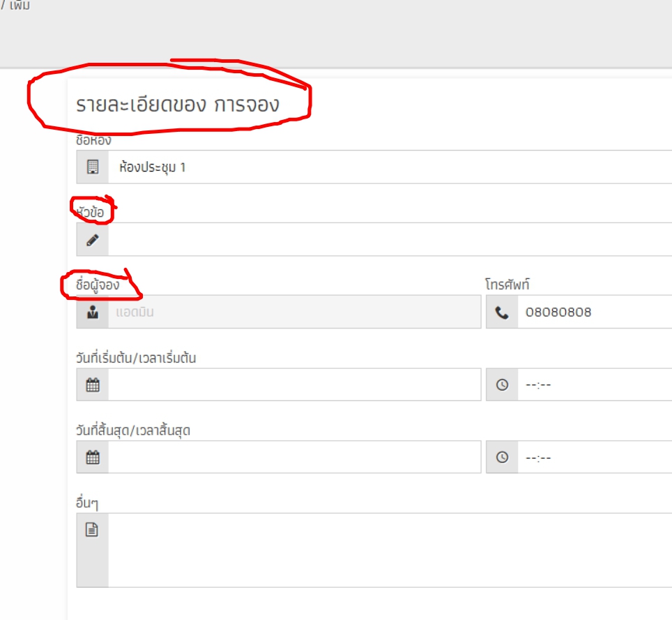Click the pencil icon for หัวข้อ

coord(93,240)
